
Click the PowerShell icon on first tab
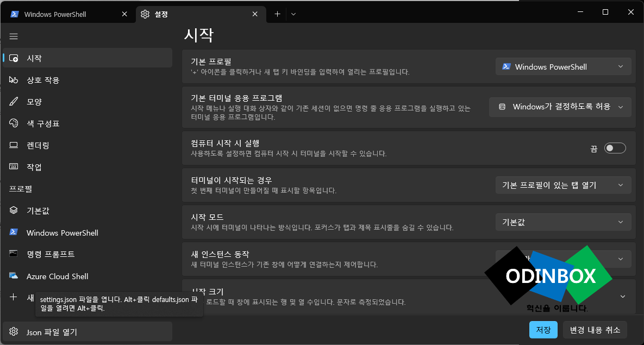pos(15,14)
